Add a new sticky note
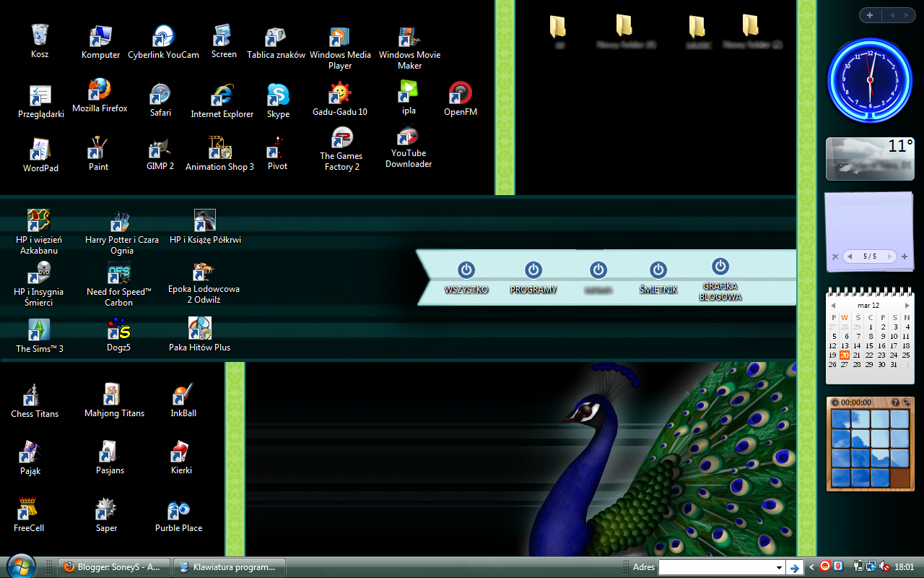 point(905,256)
